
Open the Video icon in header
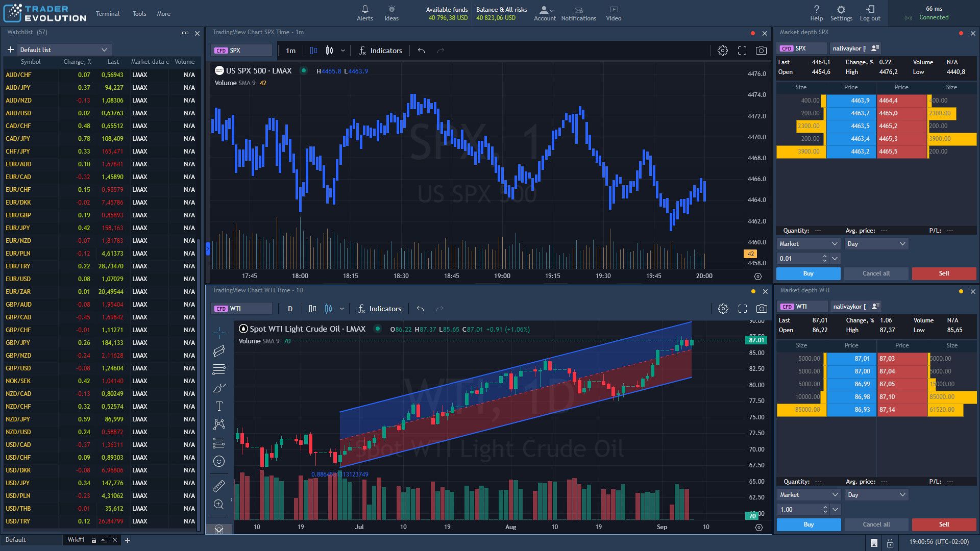(614, 9)
